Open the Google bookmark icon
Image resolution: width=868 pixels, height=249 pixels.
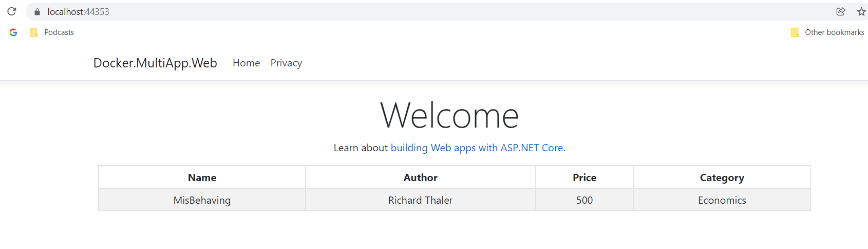[x=13, y=32]
